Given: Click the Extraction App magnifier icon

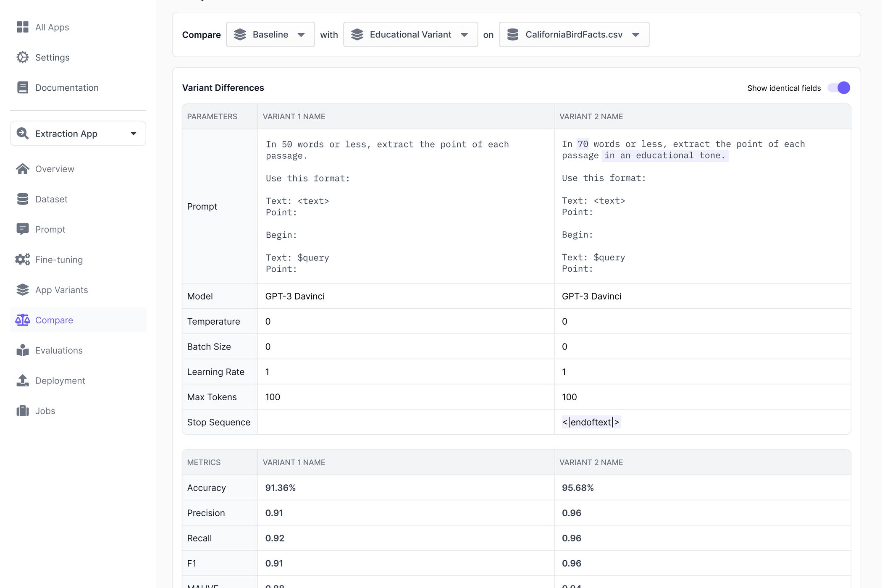Looking at the screenshot, I should (x=23, y=134).
